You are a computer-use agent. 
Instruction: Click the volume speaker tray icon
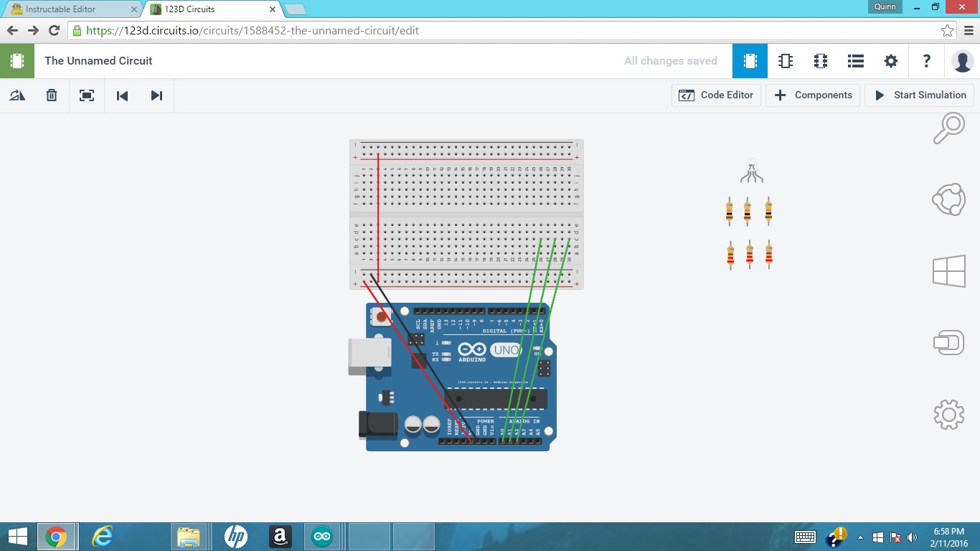913,537
